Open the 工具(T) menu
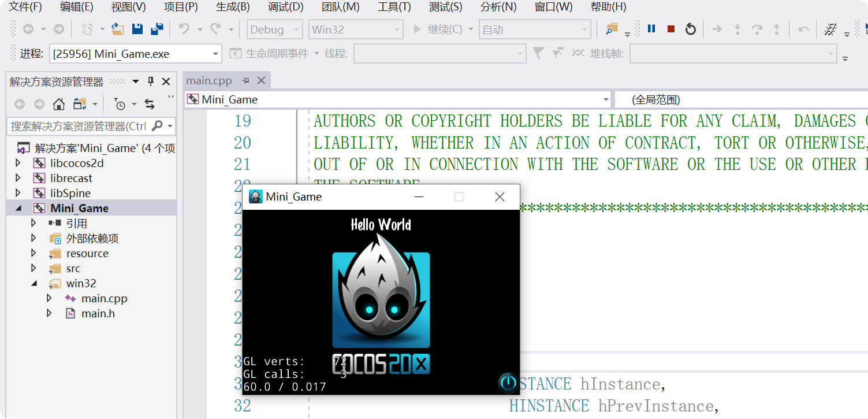 pos(394,7)
